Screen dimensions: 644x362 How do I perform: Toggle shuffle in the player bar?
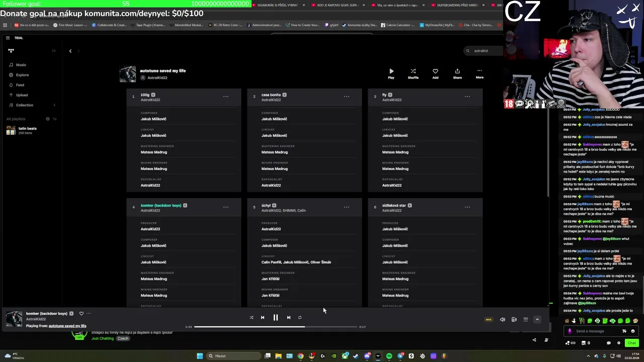pos(251,317)
